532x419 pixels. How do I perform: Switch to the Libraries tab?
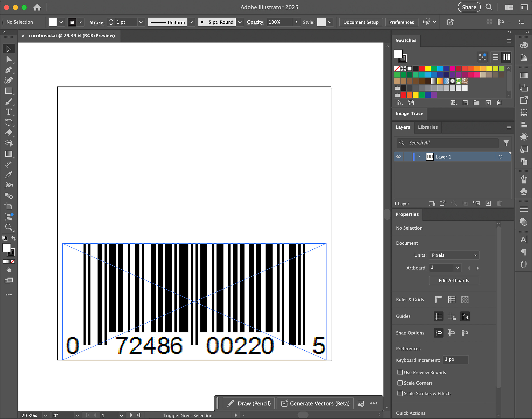pyautogui.click(x=428, y=127)
